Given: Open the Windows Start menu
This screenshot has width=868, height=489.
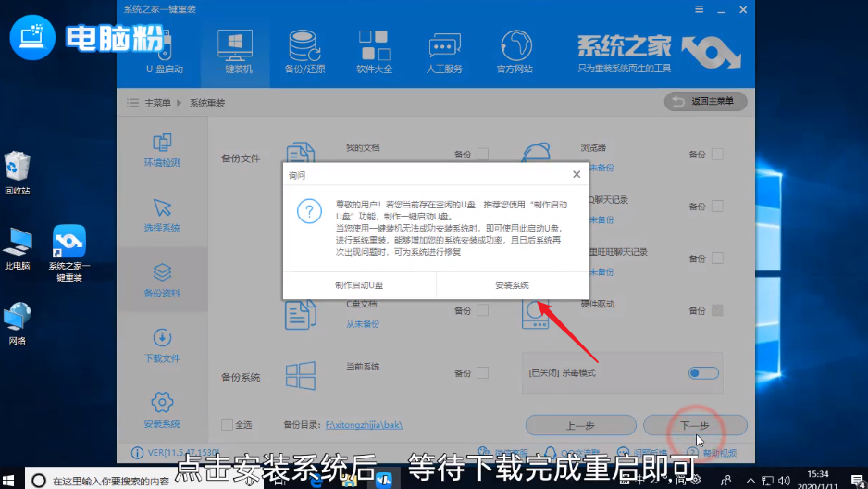Looking at the screenshot, I should click(9, 480).
